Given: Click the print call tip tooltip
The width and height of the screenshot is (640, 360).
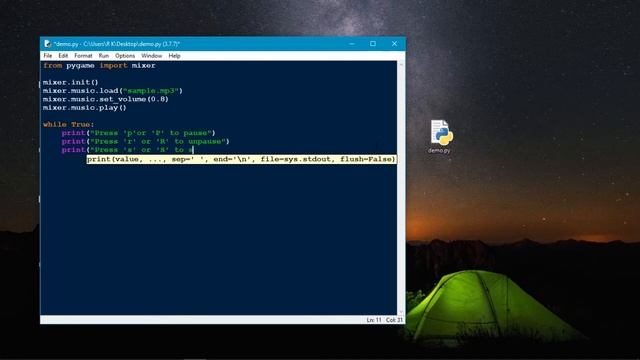Looking at the screenshot, I should (x=241, y=159).
